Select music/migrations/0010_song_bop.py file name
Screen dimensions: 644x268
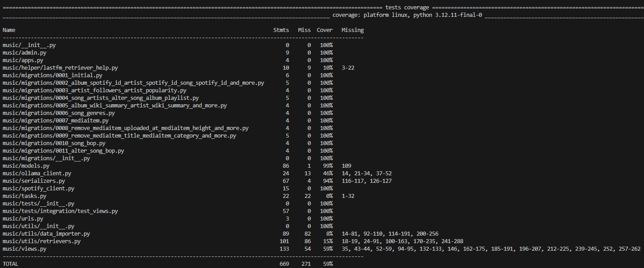tap(54, 143)
